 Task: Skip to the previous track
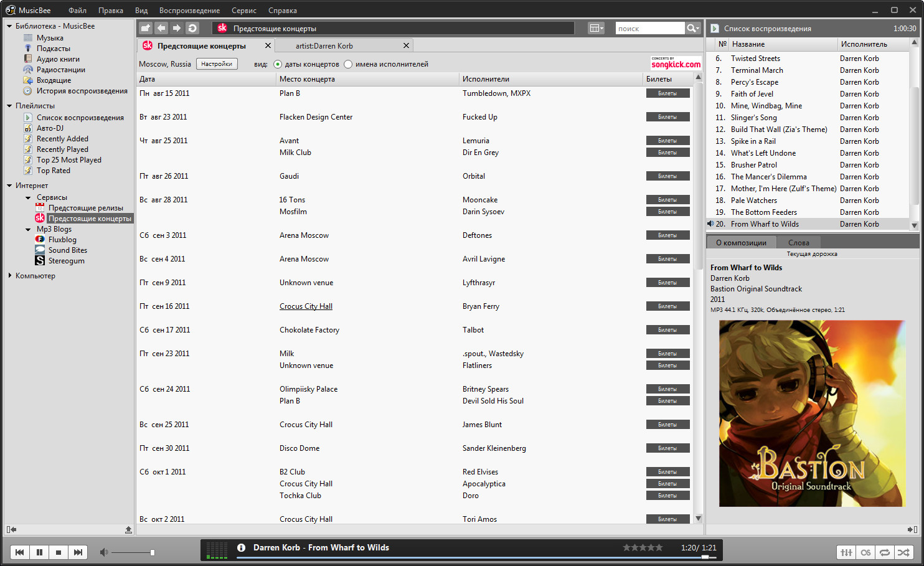coord(20,552)
